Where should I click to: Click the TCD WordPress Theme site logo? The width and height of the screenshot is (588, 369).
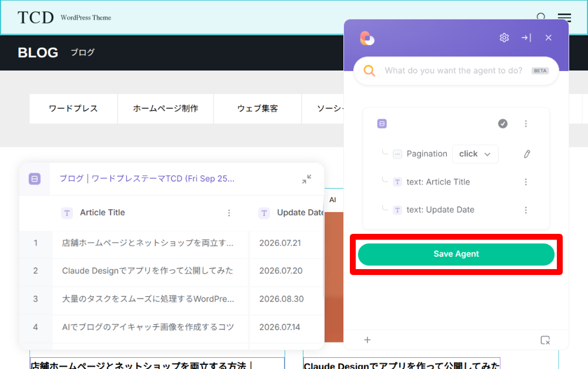pos(64,18)
